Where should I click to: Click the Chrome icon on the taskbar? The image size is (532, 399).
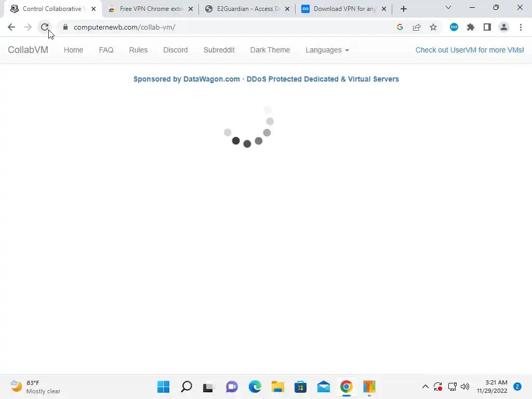pos(347,387)
